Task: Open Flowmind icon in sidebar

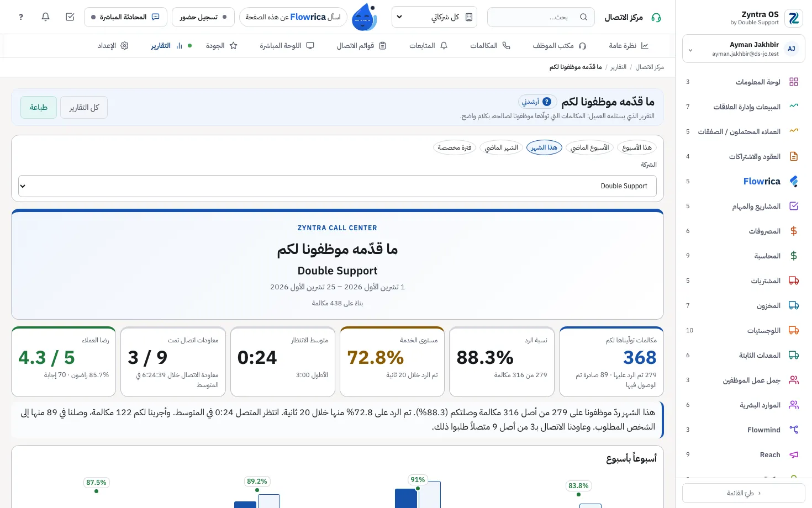Action: [x=794, y=430]
